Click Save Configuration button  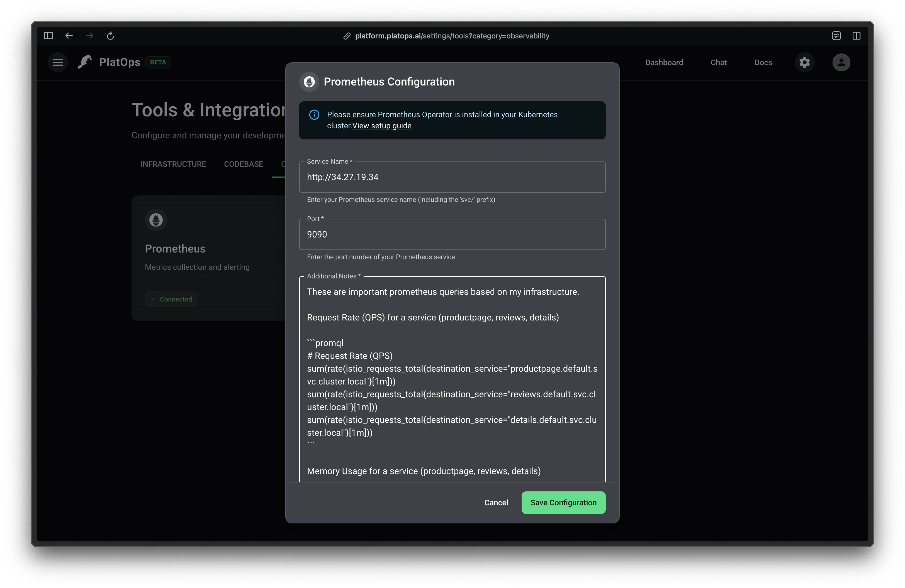563,503
